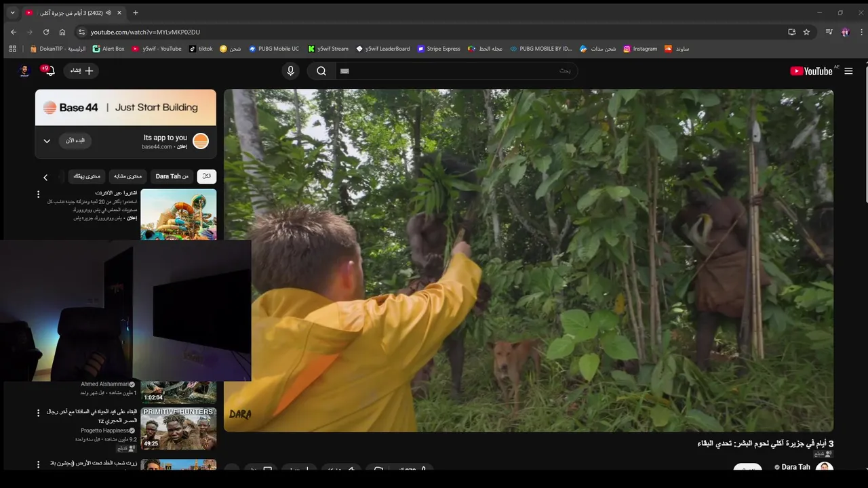Open Instagram bookmark
This screenshot has width=868, height=488.
click(x=640, y=49)
